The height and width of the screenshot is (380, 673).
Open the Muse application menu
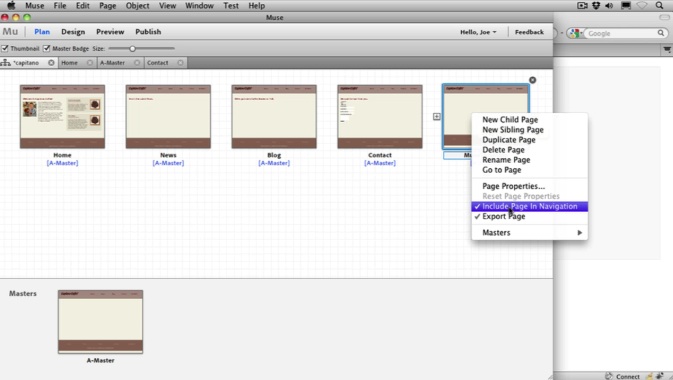(x=34, y=6)
